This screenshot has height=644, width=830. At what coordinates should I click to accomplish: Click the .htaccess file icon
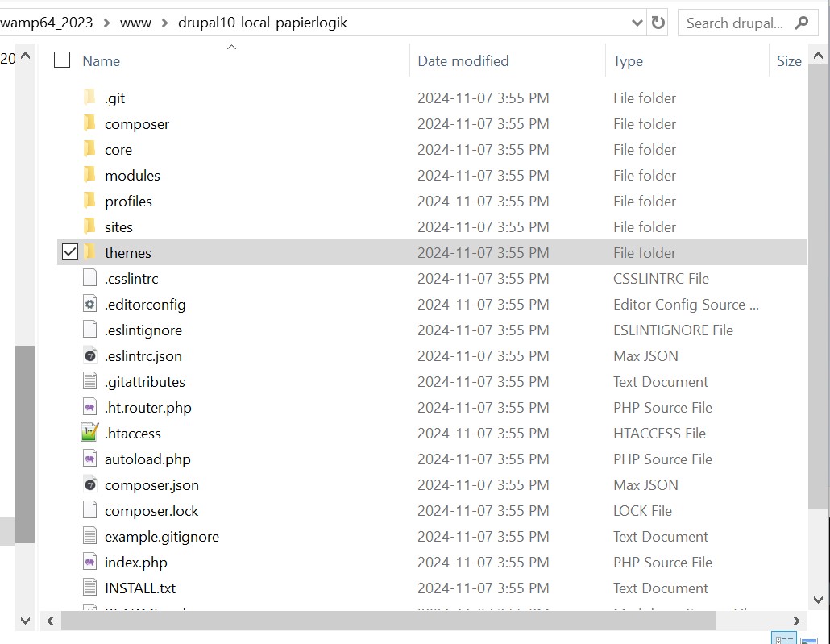pos(89,433)
